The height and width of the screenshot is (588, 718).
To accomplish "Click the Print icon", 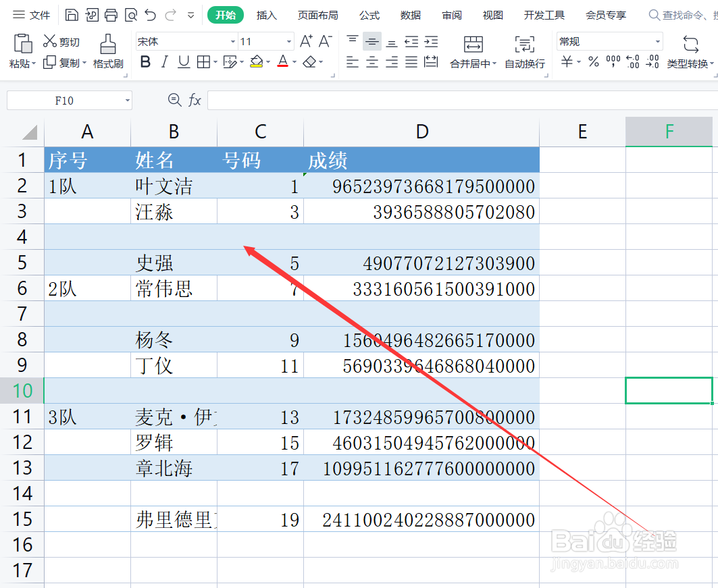I will [x=111, y=14].
